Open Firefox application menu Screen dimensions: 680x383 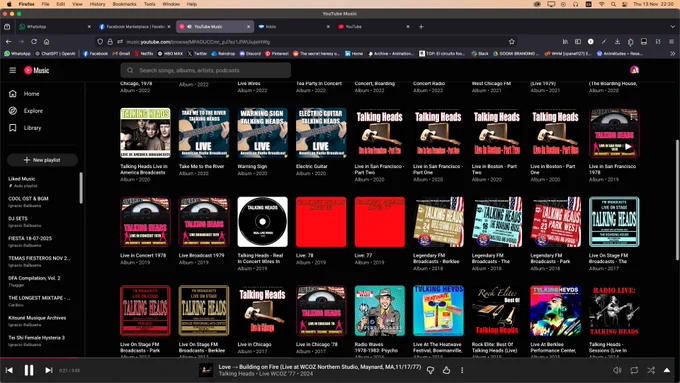tap(671, 42)
